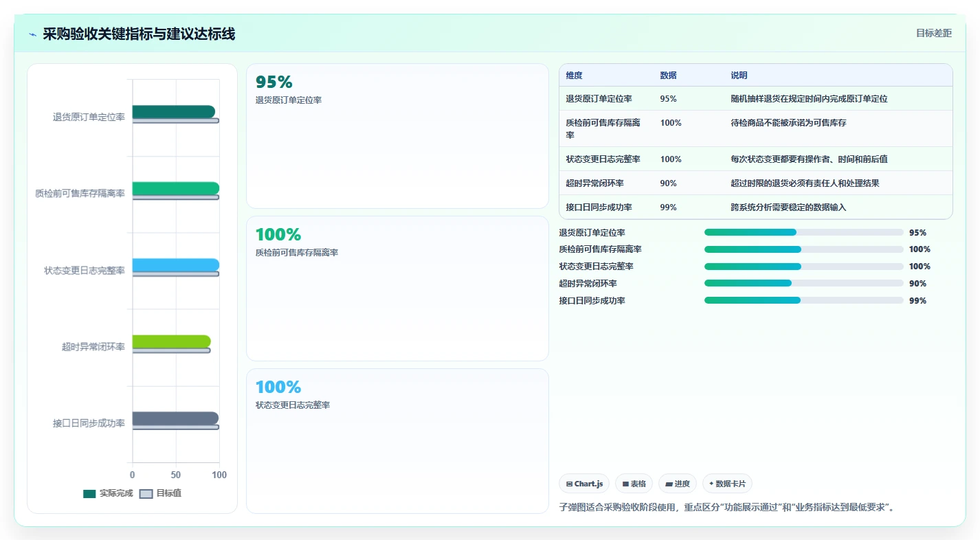Select the 状态变更日志完整率 progress bar
Viewport: 980px width, 540px height.
[804, 267]
